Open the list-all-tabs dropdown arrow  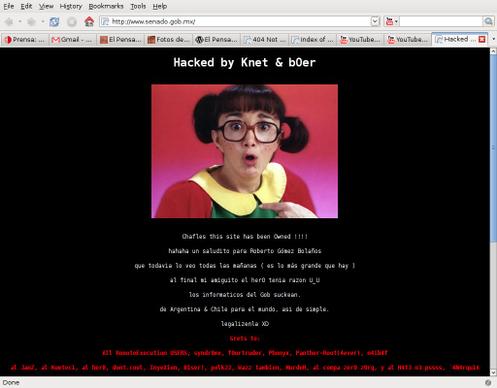(494, 39)
